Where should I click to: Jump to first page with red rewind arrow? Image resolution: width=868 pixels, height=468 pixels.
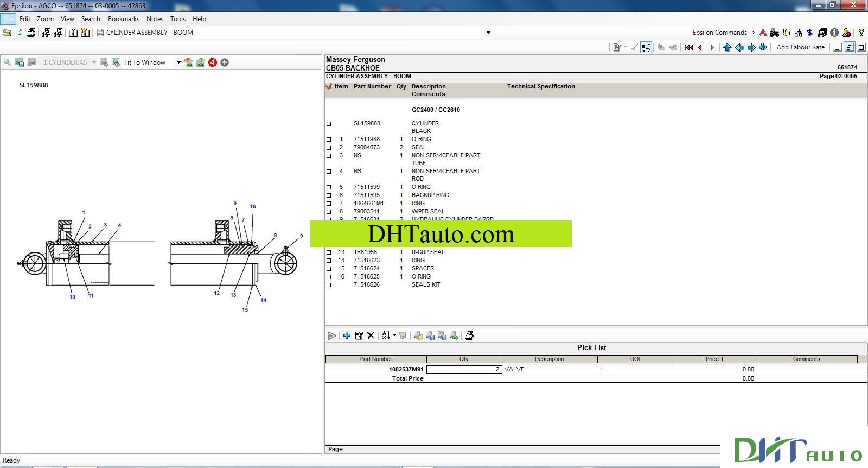[x=689, y=47]
